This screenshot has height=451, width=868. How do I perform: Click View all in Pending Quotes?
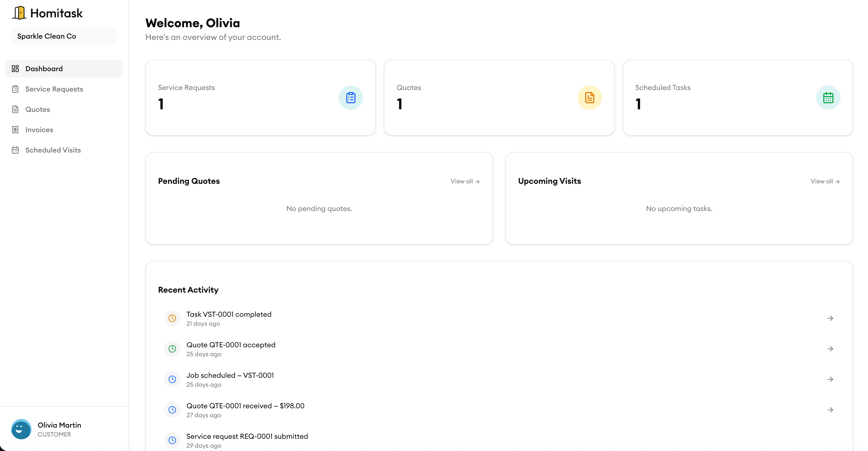tap(465, 181)
